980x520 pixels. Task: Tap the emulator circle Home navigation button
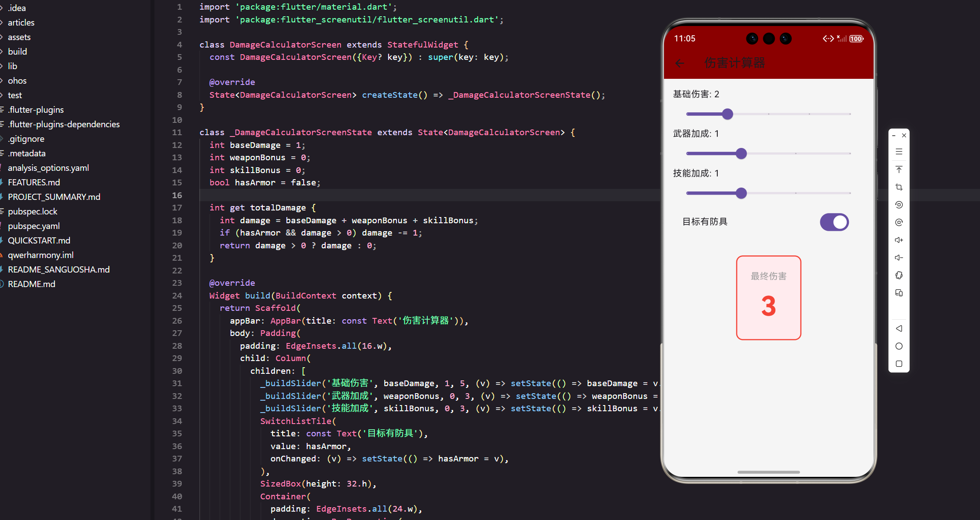[x=899, y=346]
